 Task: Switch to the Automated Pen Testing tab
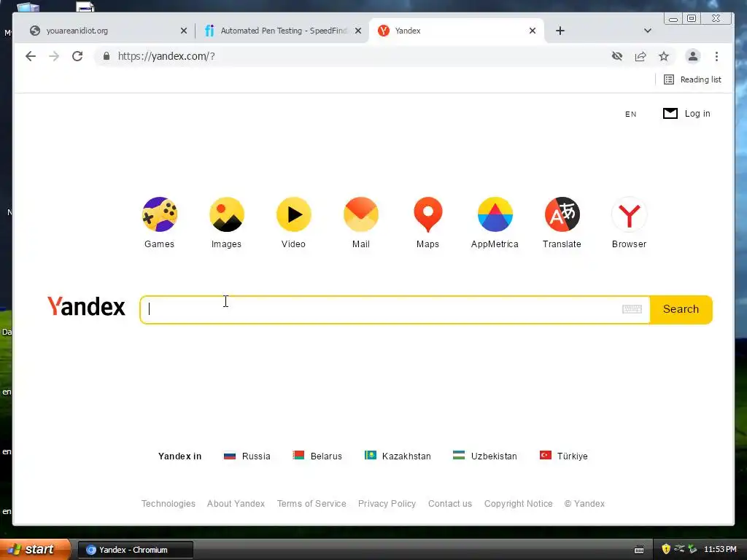(282, 31)
